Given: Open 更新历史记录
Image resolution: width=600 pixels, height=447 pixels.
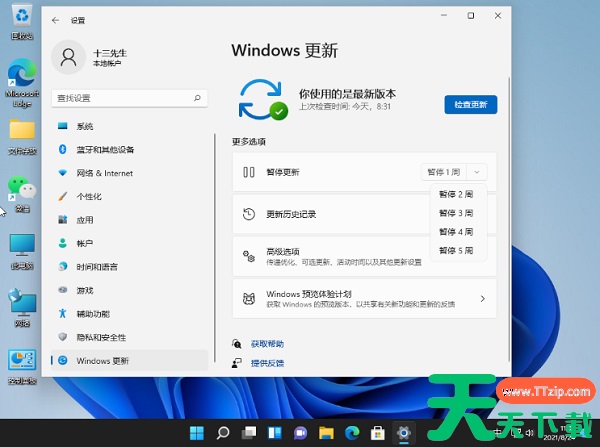Looking at the screenshot, I should 364,214.
